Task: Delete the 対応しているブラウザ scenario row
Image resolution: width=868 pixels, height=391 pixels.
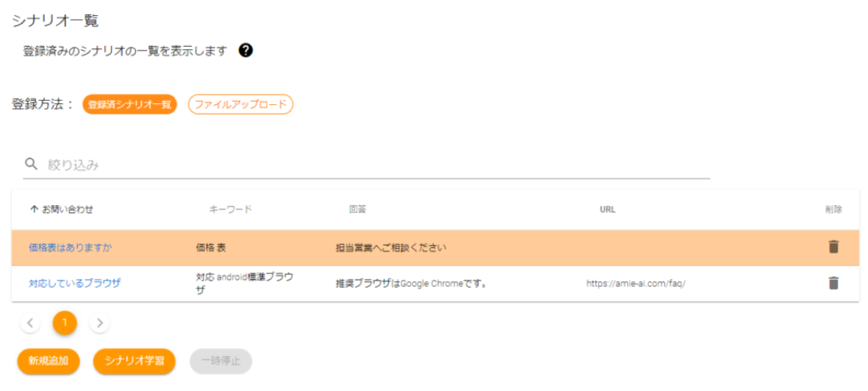Action: coord(833,283)
